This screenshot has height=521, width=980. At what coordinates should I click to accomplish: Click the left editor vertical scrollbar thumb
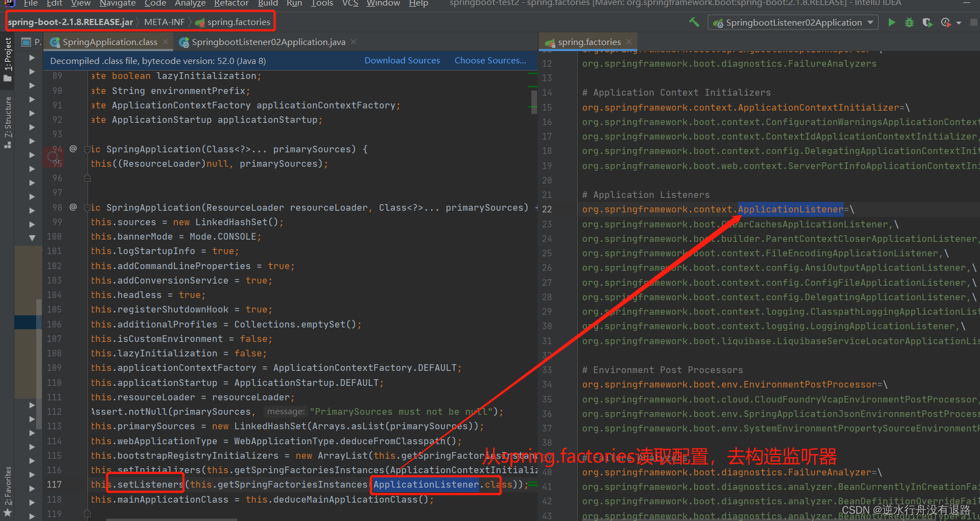[534, 101]
